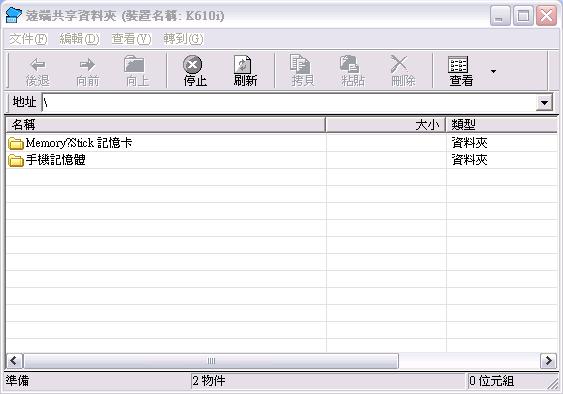The height and width of the screenshot is (394, 563).
Task: Select the Memory Stick 記憶卡 folder icon
Action: click(x=16, y=143)
